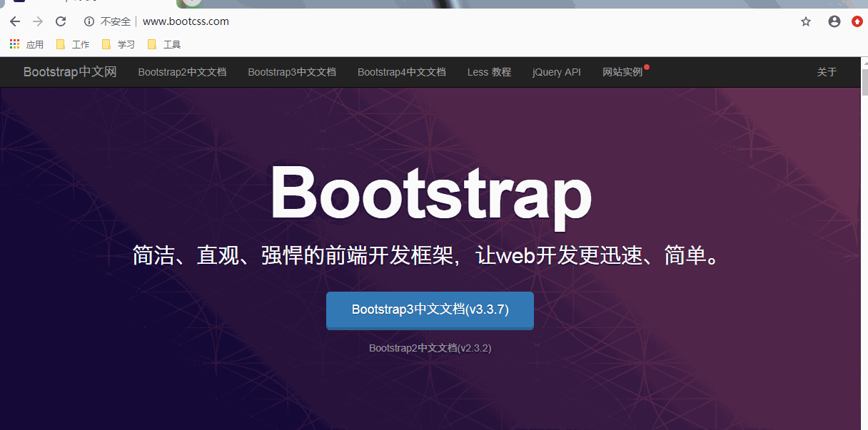Screen dimensions: 868x430
Task: Follow the Bootstrap2中文文档(v2.3.2) link
Action: pyautogui.click(x=430, y=348)
